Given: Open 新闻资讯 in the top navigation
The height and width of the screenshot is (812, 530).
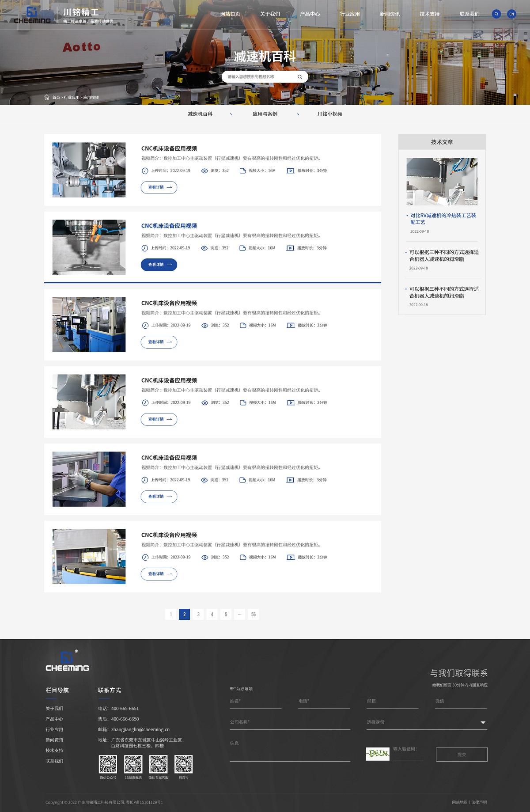Looking at the screenshot, I should pos(390,14).
